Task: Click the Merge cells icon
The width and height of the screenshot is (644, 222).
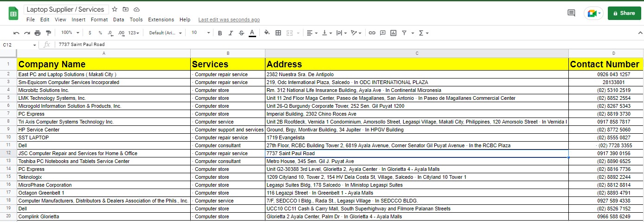Action: click(290, 33)
